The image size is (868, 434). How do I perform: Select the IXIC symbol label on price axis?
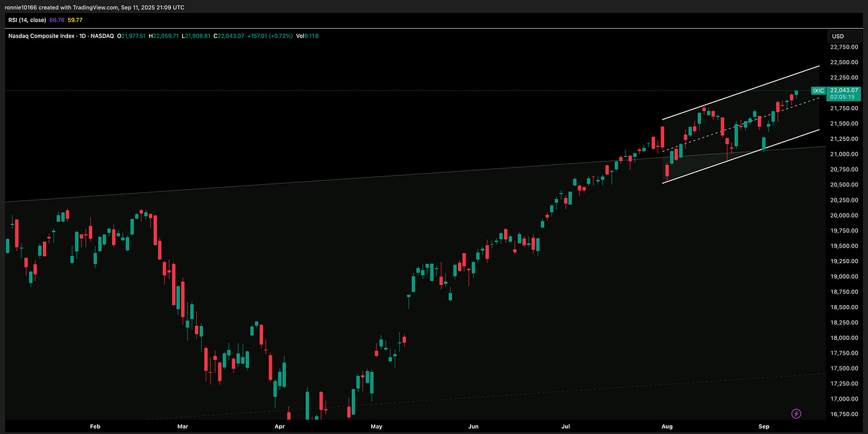pyautogui.click(x=817, y=91)
